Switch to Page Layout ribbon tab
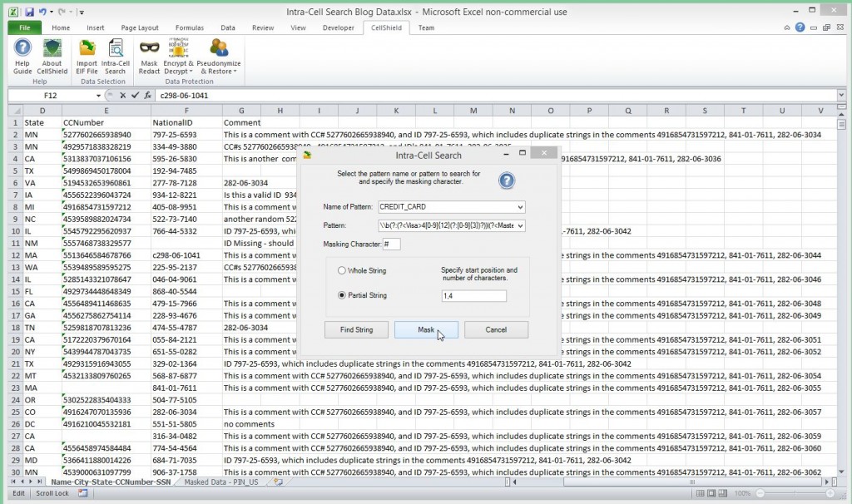 pos(140,27)
